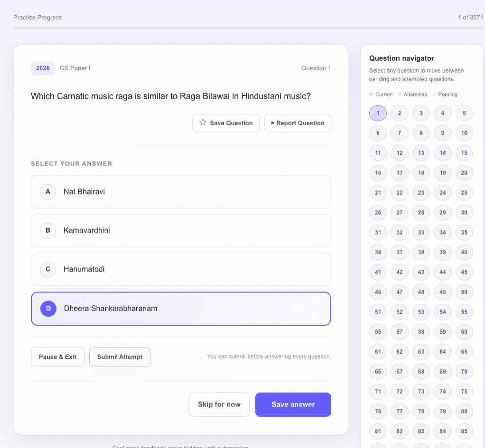
Task: Click the GS Paper I label
Action: coord(75,68)
